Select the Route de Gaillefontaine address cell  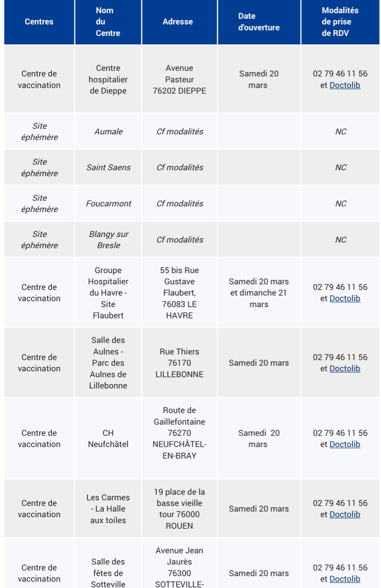pyautogui.click(x=179, y=433)
